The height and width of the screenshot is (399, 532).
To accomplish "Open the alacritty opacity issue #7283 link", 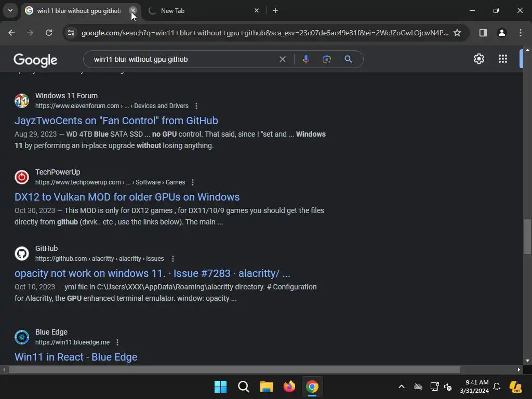I will pyautogui.click(x=152, y=273).
